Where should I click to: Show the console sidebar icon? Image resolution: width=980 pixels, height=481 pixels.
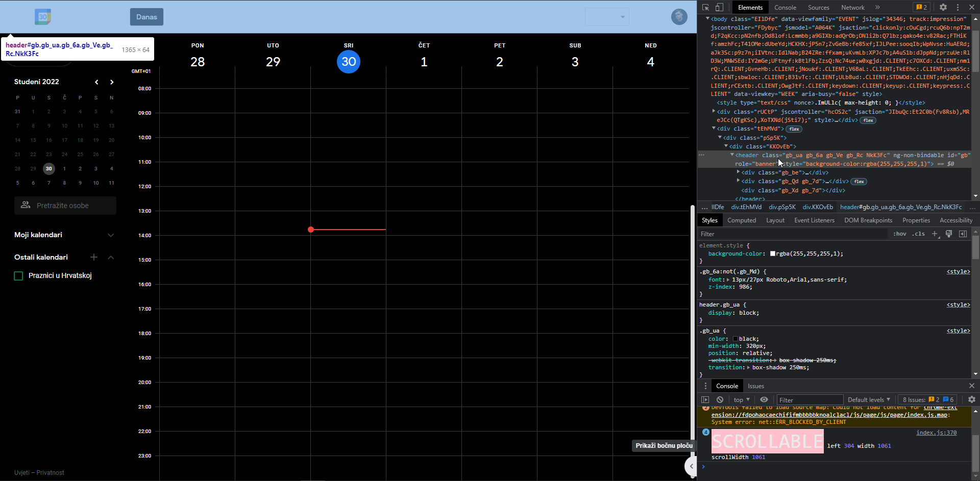705,400
